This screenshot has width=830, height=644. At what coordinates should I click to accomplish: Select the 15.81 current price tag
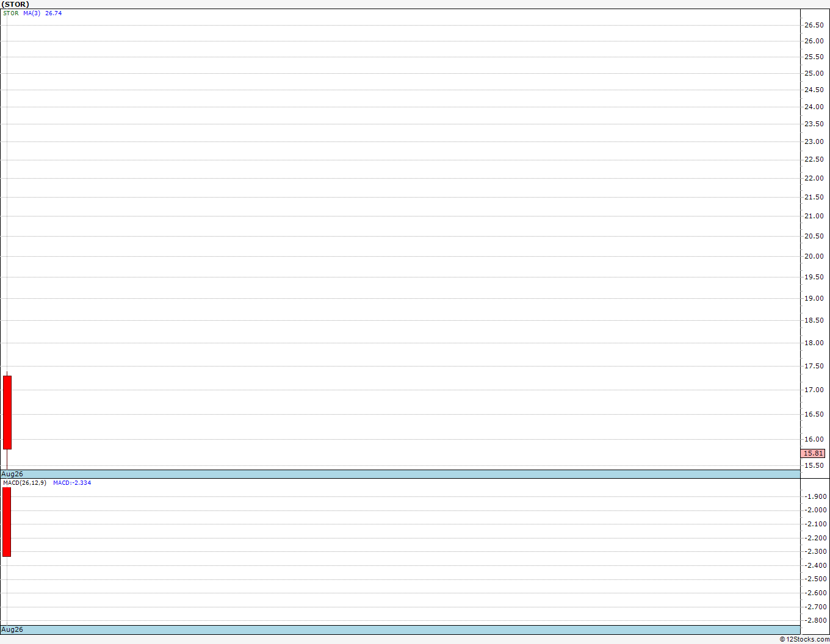coord(813,453)
